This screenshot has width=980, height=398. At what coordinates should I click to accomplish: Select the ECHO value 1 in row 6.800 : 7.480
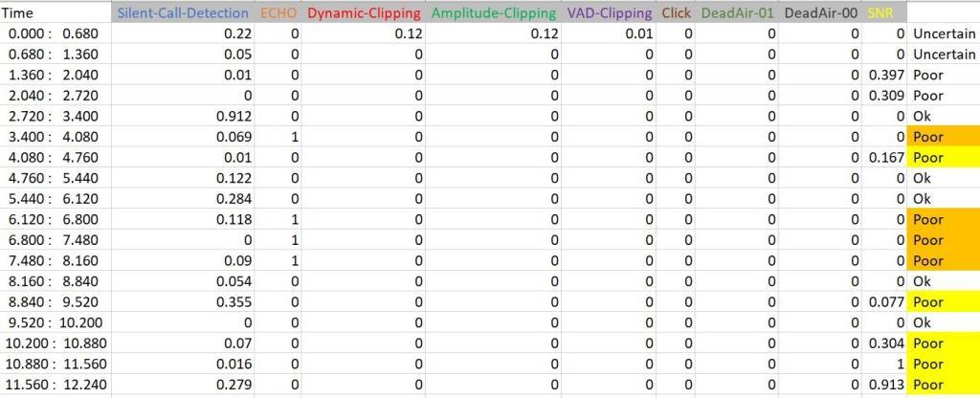(x=278, y=239)
